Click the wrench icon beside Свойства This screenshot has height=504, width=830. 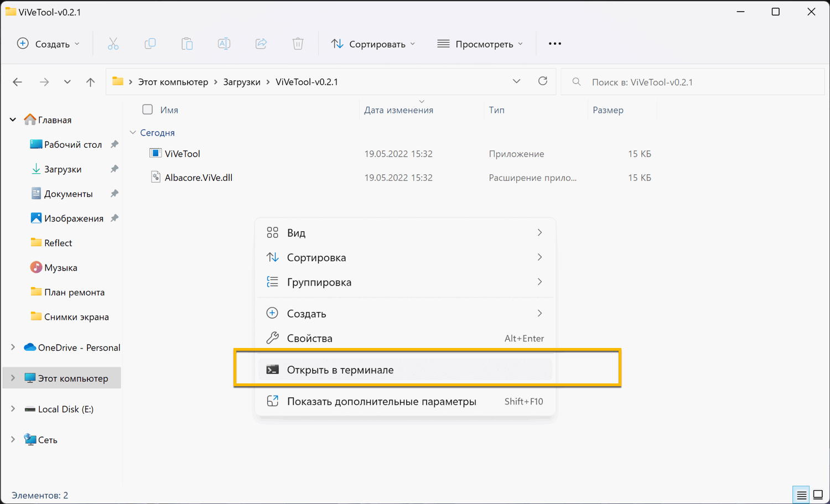tap(272, 338)
